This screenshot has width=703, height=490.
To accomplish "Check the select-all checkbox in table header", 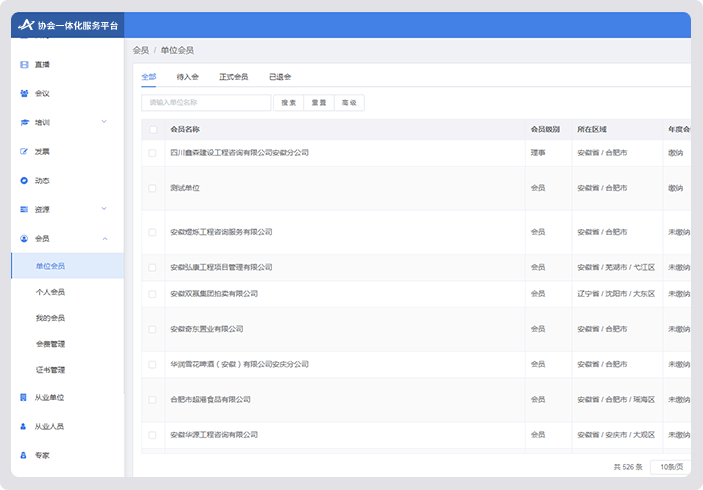I will click(x=153, y=130).
